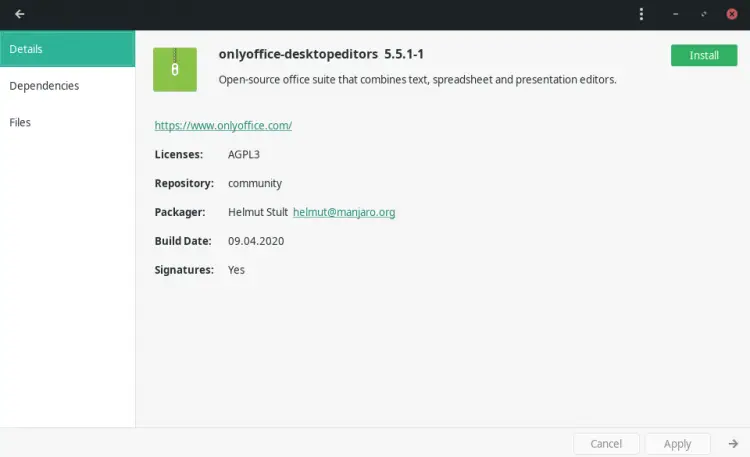Email packager at helmut@manjaro.org

tap(344, 212)
